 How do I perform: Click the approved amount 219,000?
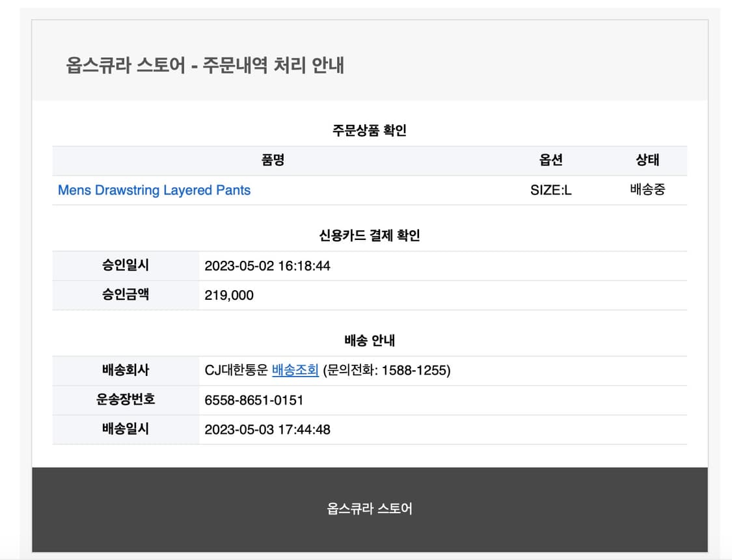click(x=229, y=295)
